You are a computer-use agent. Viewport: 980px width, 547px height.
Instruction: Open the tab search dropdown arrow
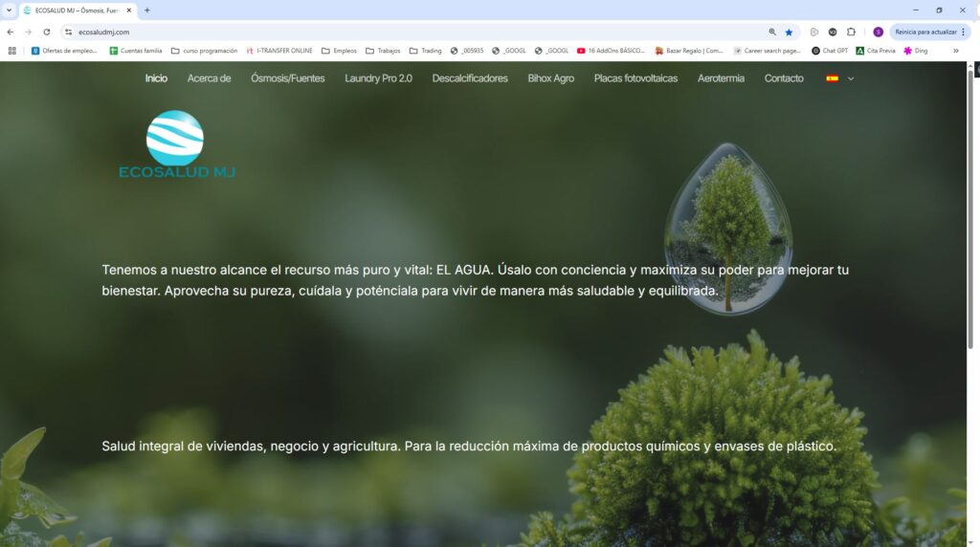(9, 10)
